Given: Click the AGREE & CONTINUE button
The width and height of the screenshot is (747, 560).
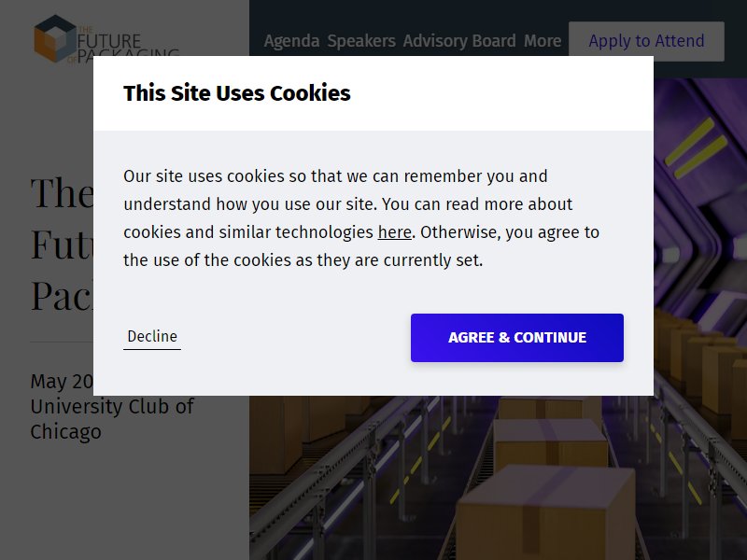Looking at the screenshot, I should (517, 338).
